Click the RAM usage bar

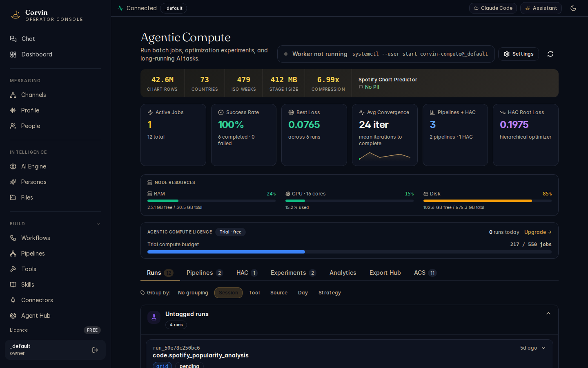212,201
